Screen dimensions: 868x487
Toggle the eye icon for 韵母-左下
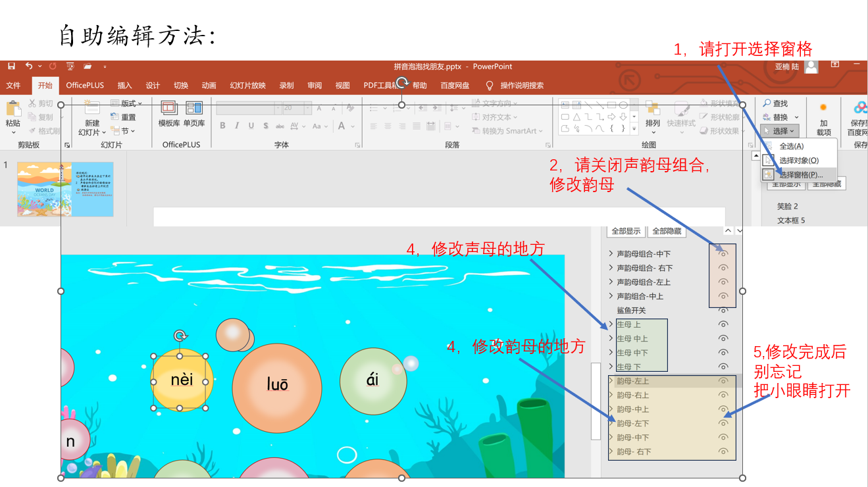click(723, 423)
